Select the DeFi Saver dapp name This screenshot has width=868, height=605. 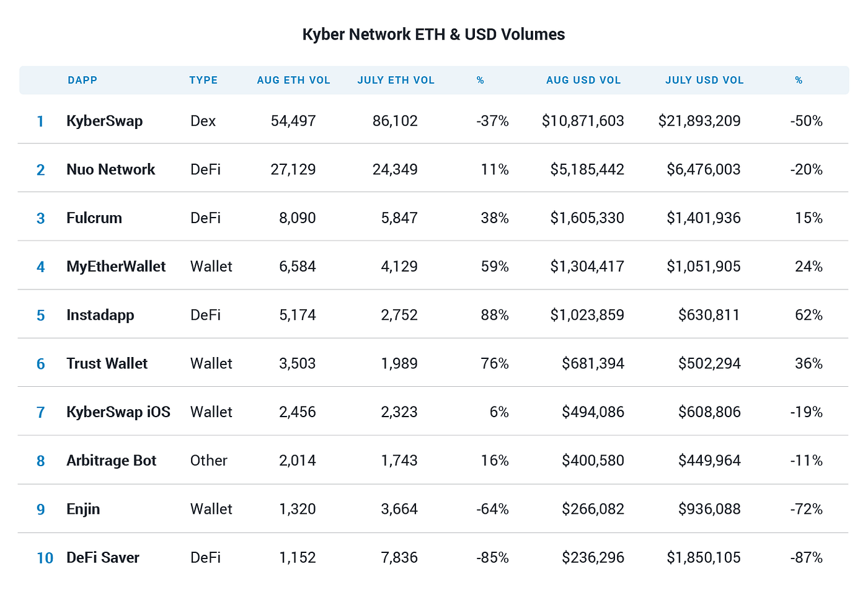pyautogui.click(x=103, y=557)
